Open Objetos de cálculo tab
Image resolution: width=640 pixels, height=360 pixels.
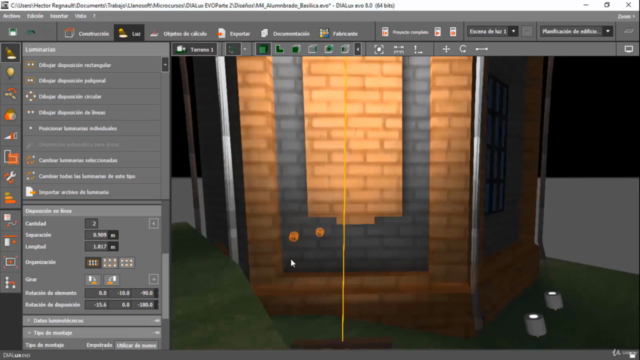[x=178, y=33]
